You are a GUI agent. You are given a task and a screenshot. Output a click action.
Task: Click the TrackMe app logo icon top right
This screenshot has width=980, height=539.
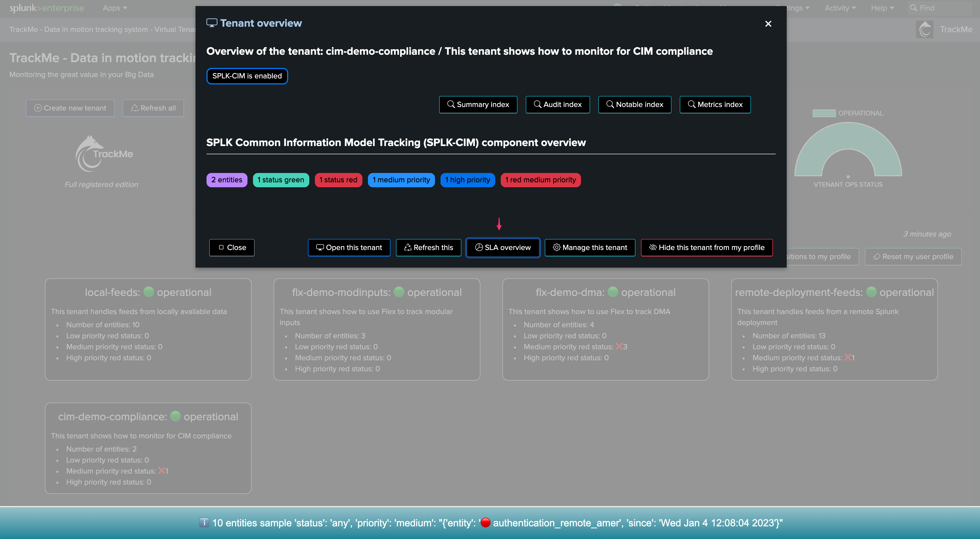tap(924, 29)
